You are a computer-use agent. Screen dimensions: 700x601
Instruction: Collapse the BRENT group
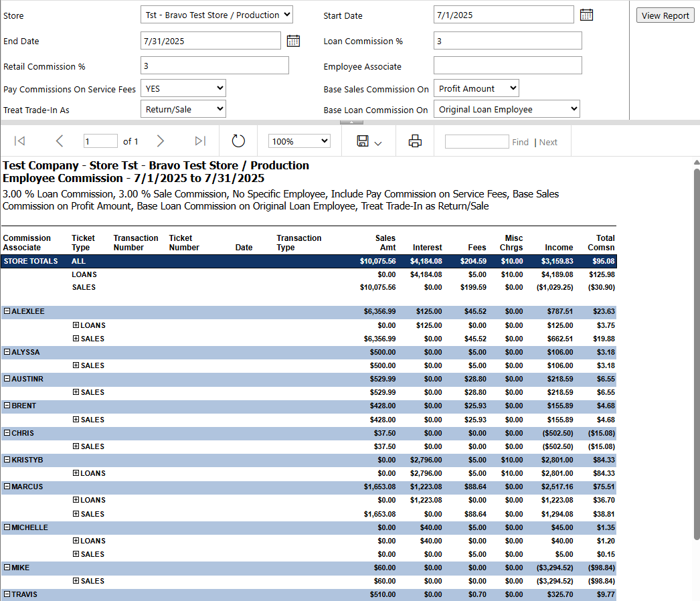click(x=7, y=406)
